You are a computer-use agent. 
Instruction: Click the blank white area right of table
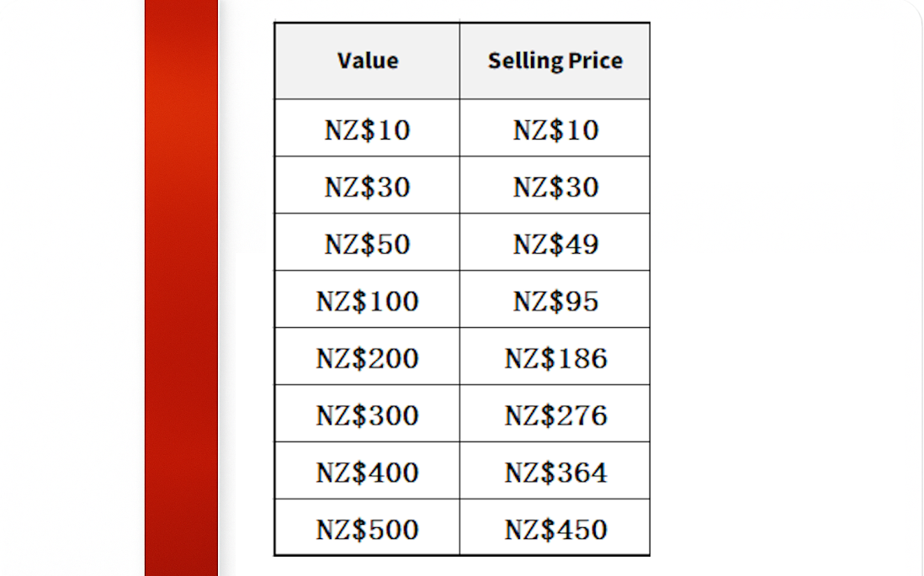[x=783, y=286]
